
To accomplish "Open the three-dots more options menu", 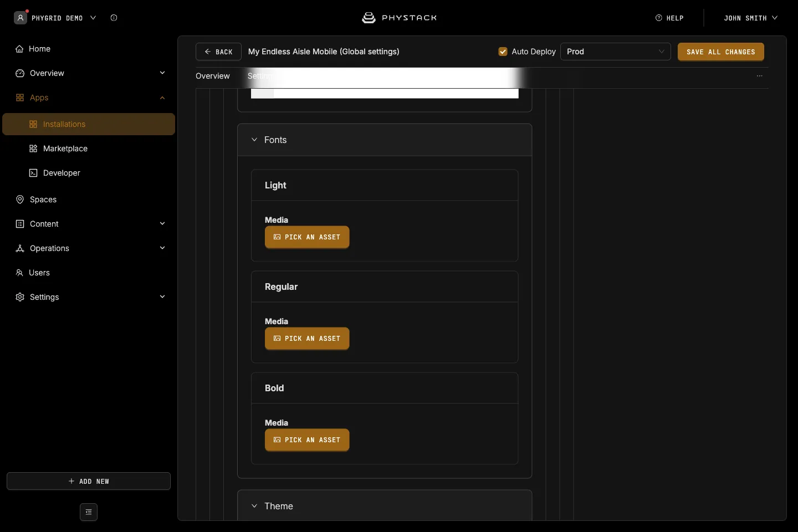I will (x=760, y=76).
